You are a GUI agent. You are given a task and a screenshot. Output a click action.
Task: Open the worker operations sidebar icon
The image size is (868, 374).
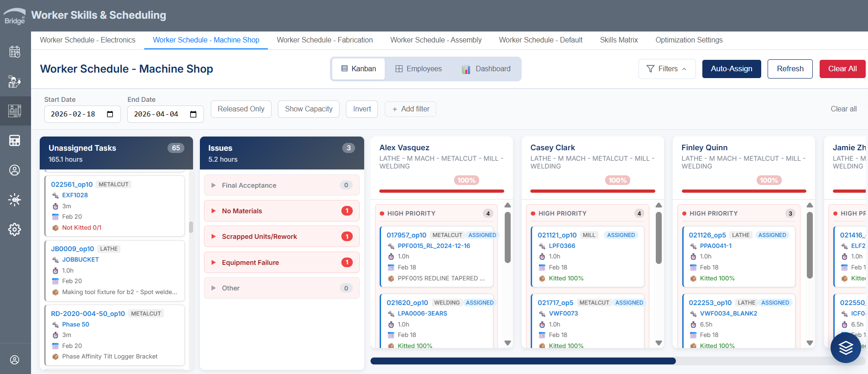15,81
